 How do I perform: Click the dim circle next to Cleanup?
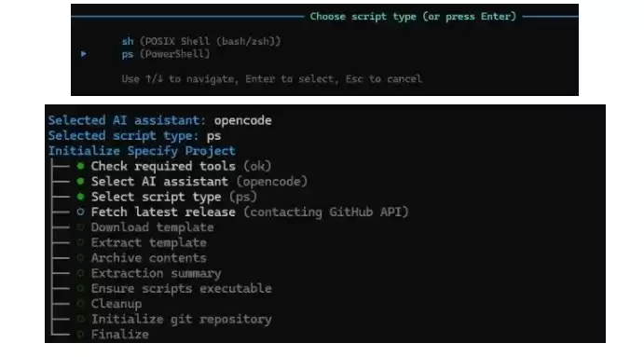[80, 304]
